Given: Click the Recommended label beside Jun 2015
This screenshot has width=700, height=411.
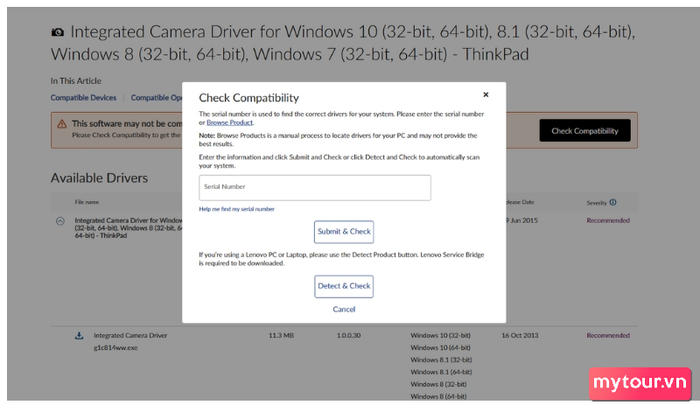Looking at the screenshot, I should (608, 220).
